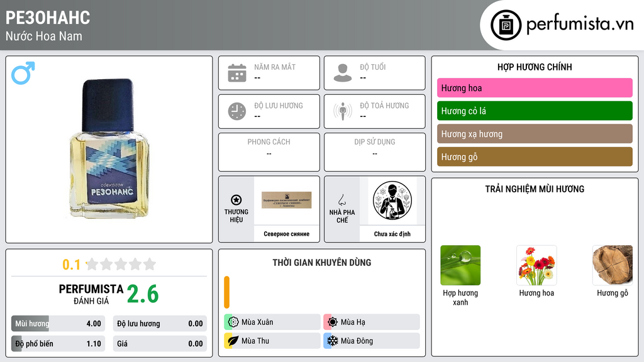This screenshot has height=362, width=644.
Task: Click the snowflake icon for Mùa Đông
Action: (333, 341)
